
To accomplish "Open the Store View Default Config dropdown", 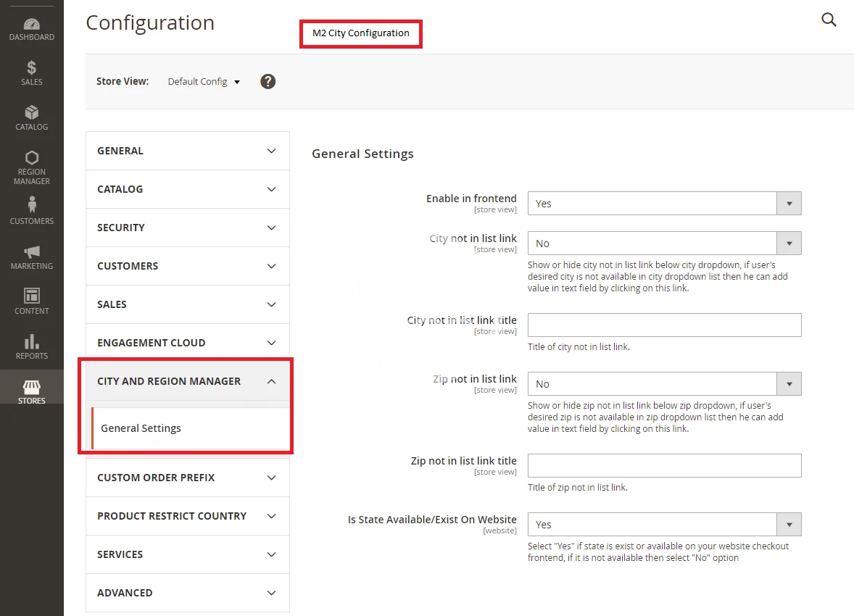I will pos(204,82).
